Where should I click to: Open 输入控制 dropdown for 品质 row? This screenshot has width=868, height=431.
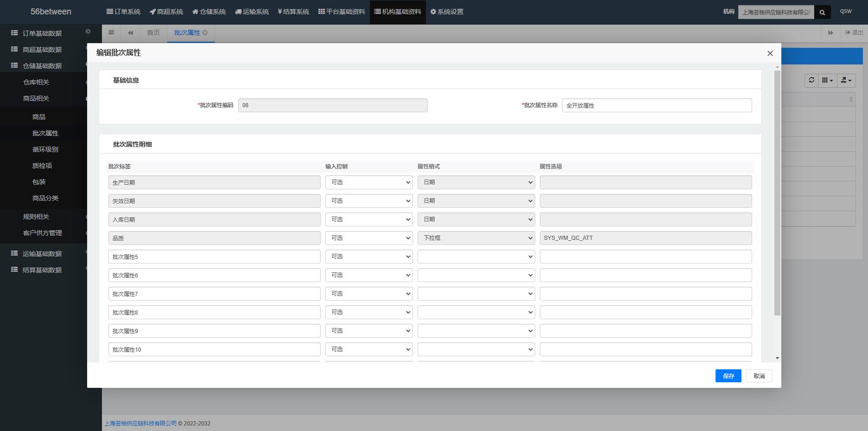369,238
